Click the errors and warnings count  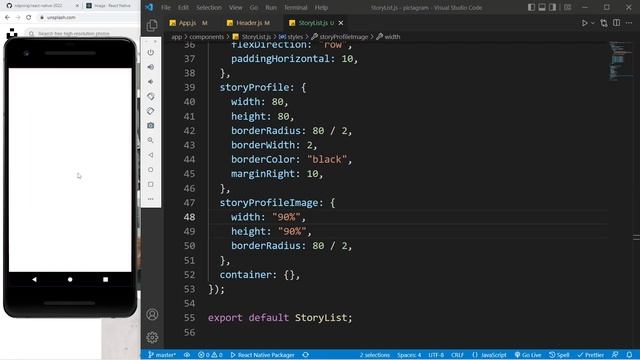pos(210,355)
